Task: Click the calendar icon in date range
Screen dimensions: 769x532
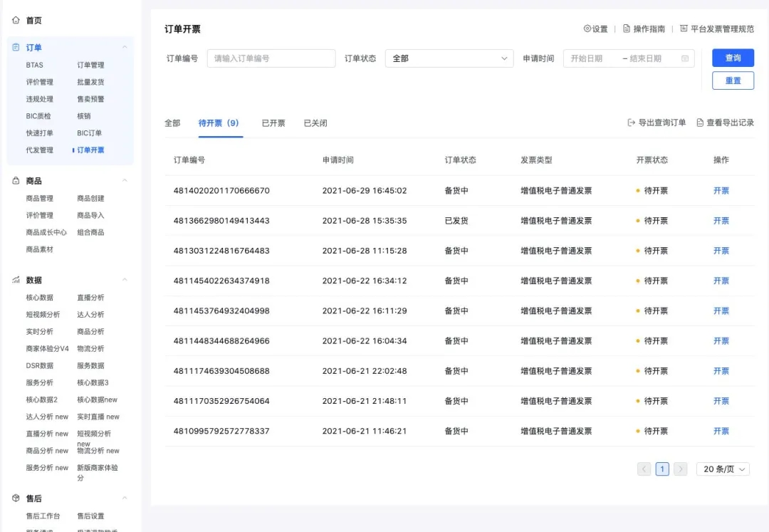Action: click(x=685, y=58)
